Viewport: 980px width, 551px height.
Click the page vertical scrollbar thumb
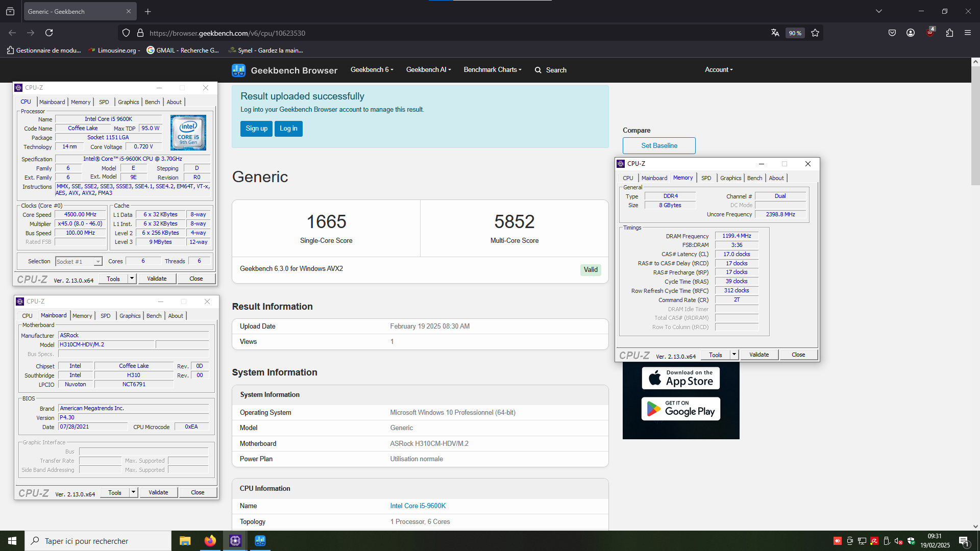pyautogui.click(x=975, y=126)
